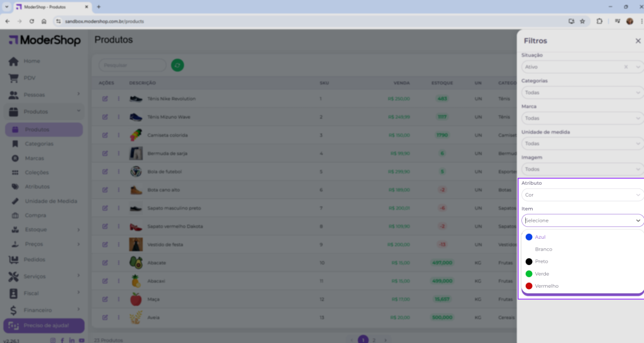Image resolution: width=644 pixels, height=343 pixels.
Task: Open Home from the sidebar
Action: [x=31, y=61]
